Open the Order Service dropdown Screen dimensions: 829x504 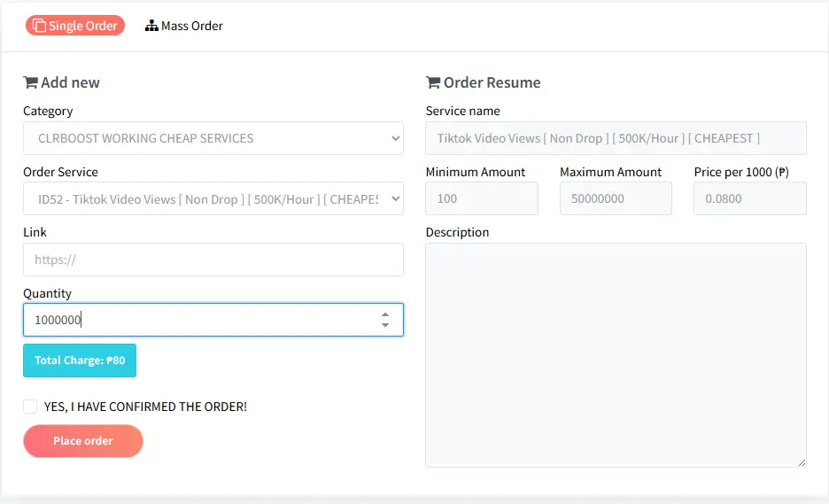(213, 198)
